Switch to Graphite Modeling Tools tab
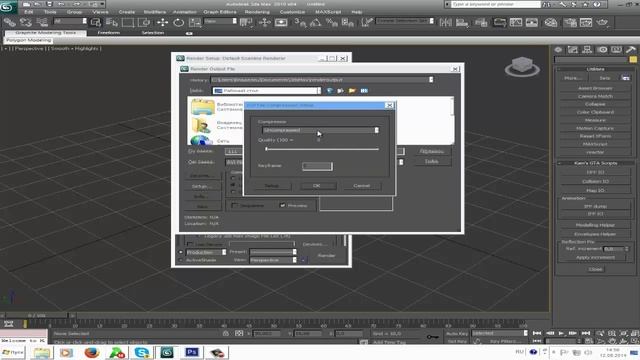This screenshot has height=360, width=640. [x=46, y=33]
